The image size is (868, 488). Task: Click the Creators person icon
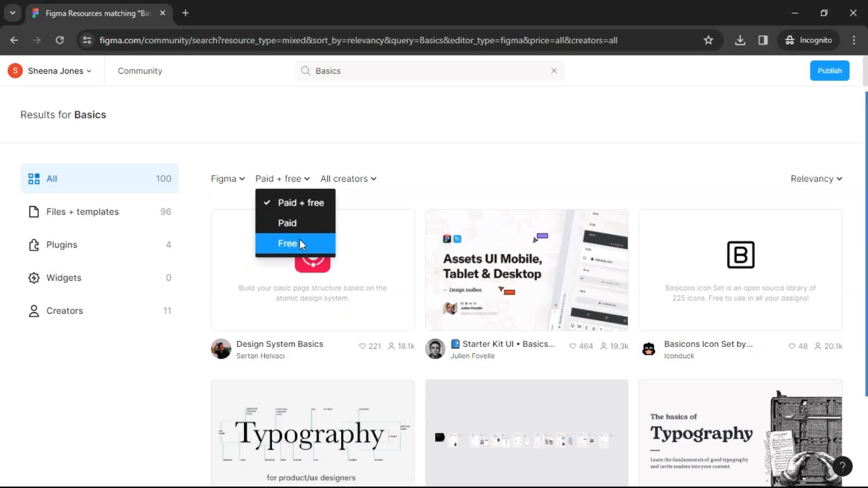point(34,311)
